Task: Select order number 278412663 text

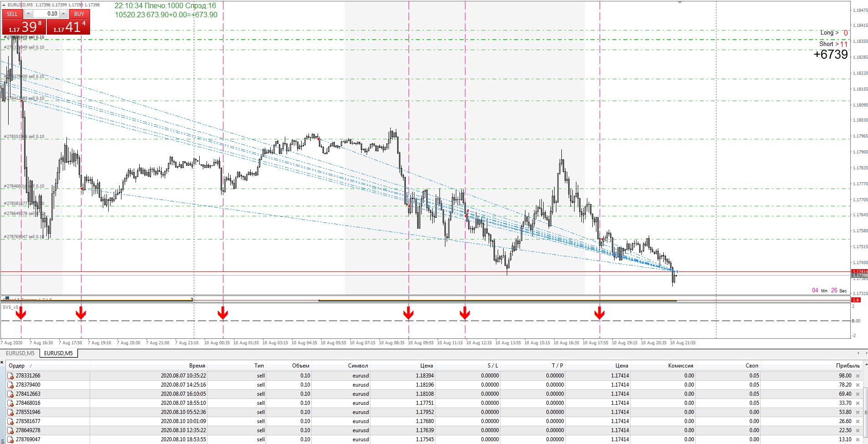Action: pyautogui.click(x=28, y=394)
